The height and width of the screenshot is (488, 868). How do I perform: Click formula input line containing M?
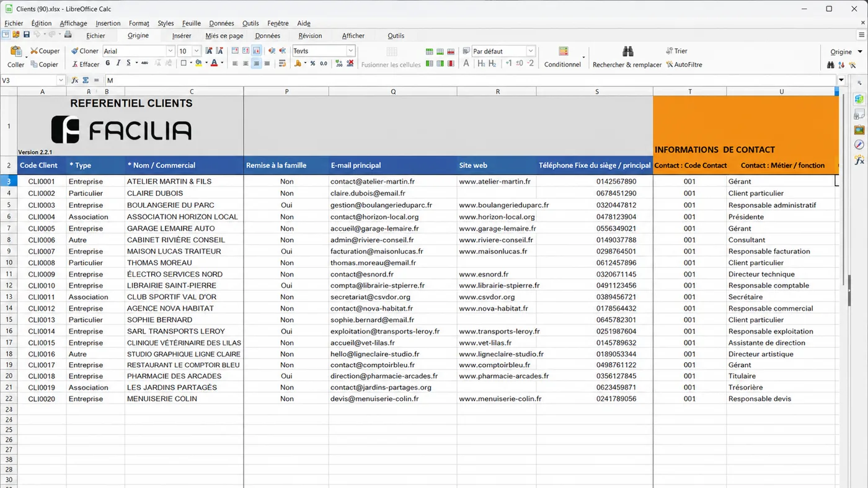pyautogui.click(x=469, y=80)
